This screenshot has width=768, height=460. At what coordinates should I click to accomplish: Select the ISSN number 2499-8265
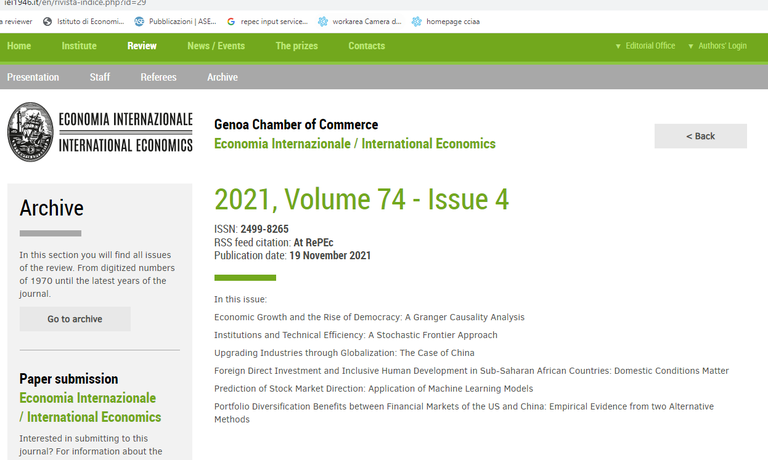click(x=264, y=229)
